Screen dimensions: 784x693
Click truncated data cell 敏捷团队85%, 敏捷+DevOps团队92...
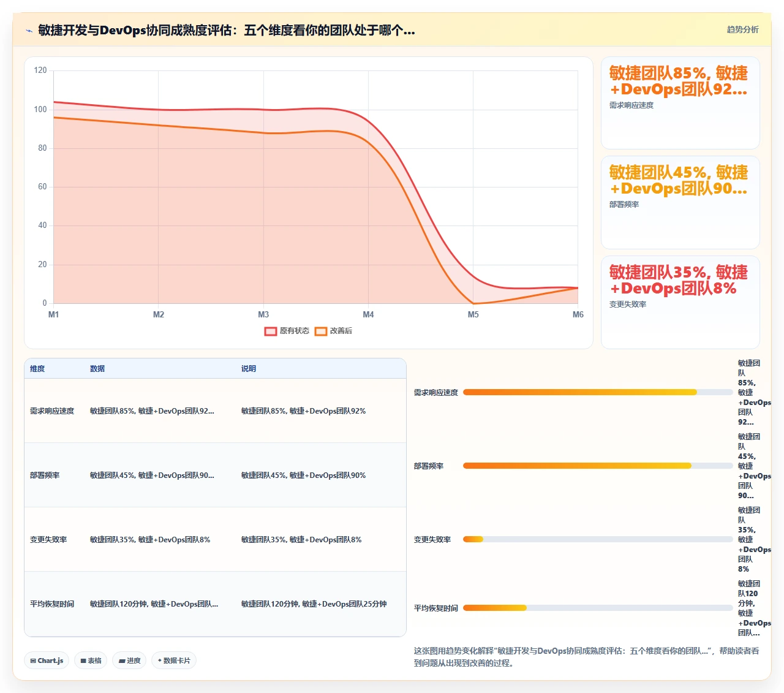pos(152,411)
